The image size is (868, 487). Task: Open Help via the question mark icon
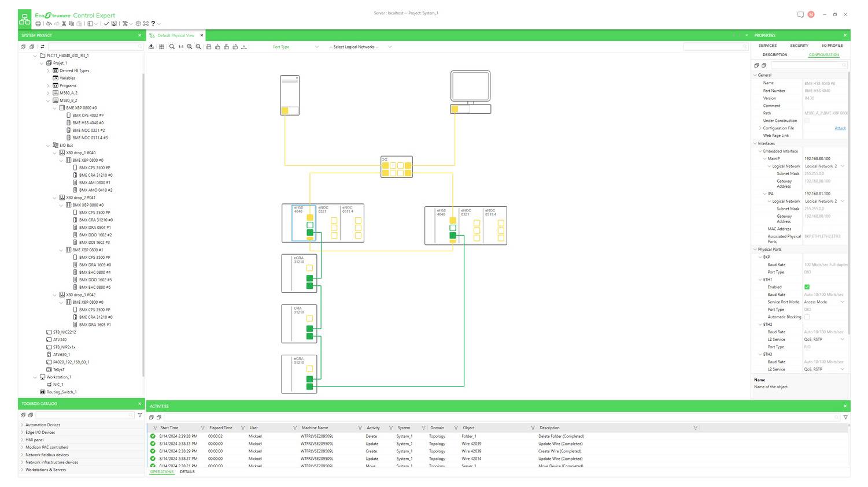coord(153,24)
